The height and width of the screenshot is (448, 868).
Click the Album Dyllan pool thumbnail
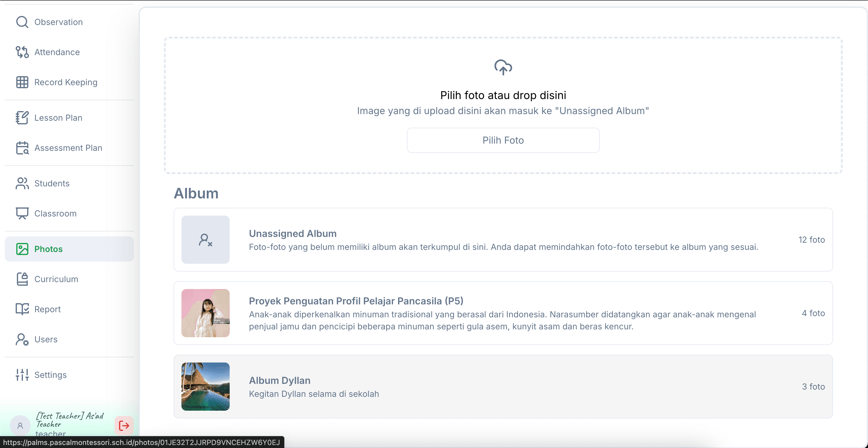tap(206, 386)
